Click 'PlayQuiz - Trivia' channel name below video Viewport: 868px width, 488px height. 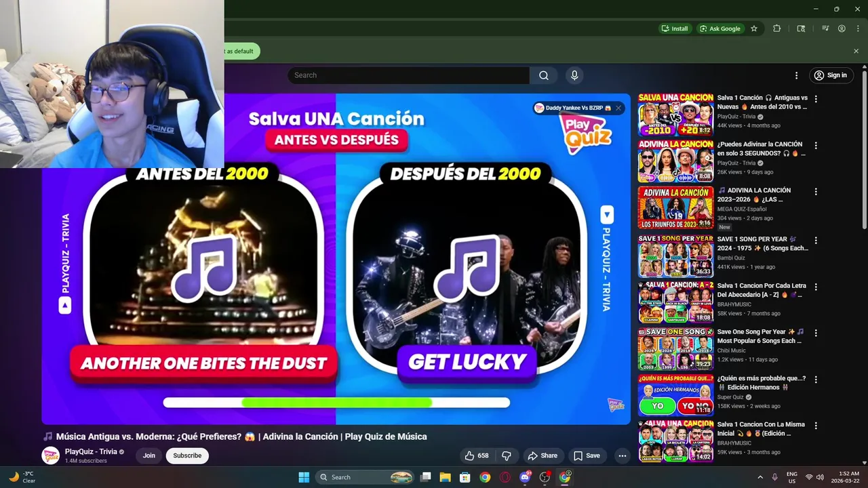click(91, 451)
